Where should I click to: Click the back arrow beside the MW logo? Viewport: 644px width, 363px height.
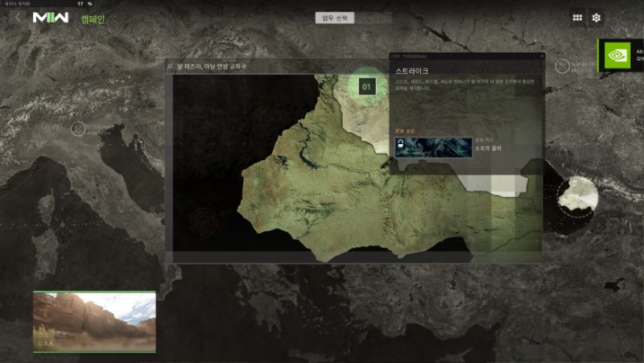click(x=18, y=18)
